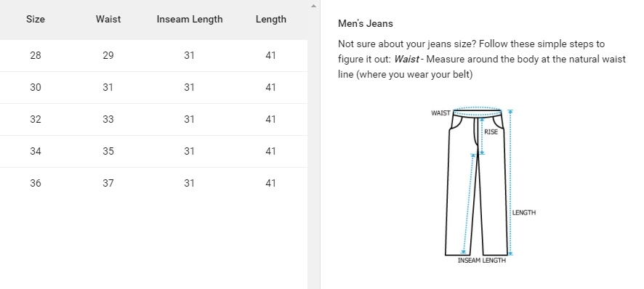This screenshot has height=289, width=644.
Task: Click waist value 37 in the table
Action: click(x=108, y=183)
